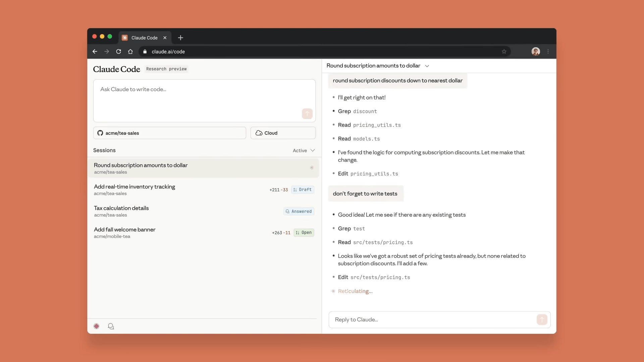Open a new browser tab with plus

(x=180, y=38)
